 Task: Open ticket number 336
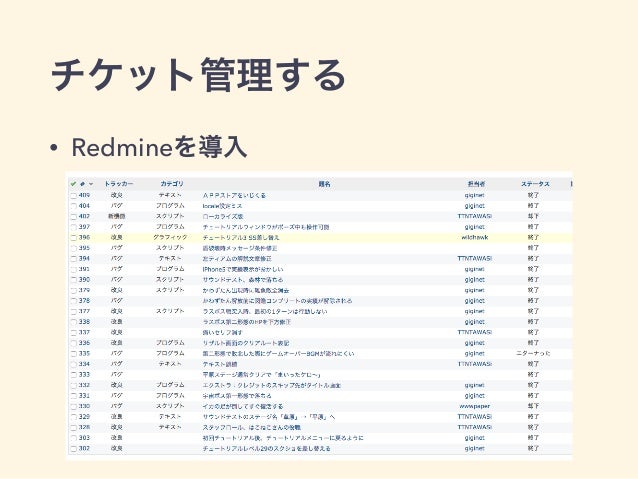tap(84, 343)
